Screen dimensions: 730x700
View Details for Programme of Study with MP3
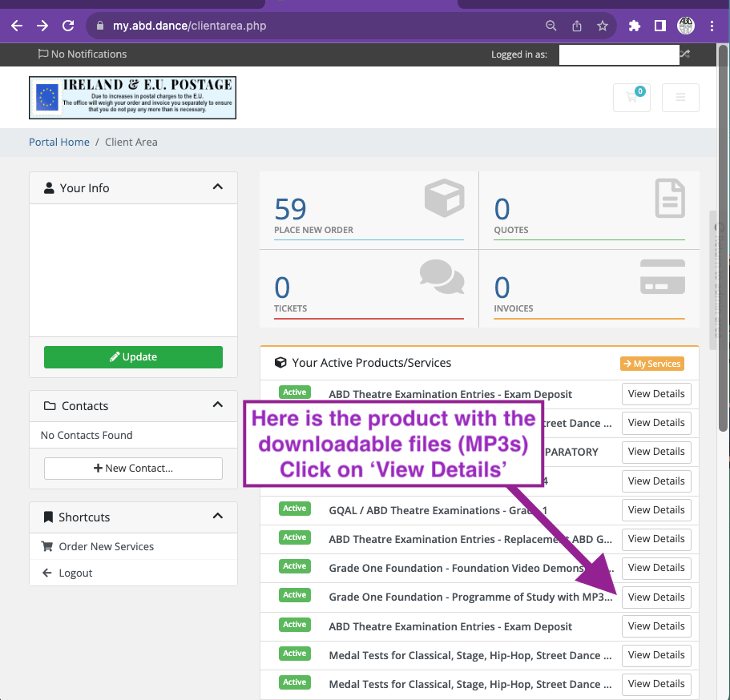click(656, 597)
